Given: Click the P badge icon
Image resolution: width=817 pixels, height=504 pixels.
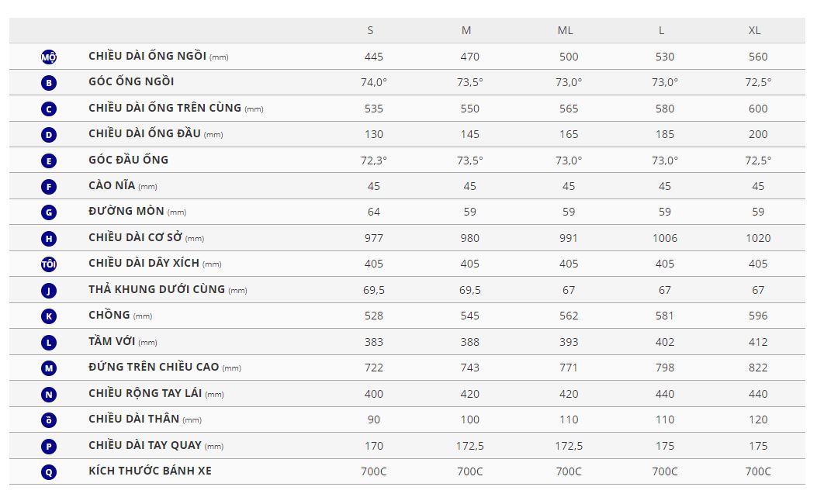Looking at the screenshot, I should [x=49, y=446].
